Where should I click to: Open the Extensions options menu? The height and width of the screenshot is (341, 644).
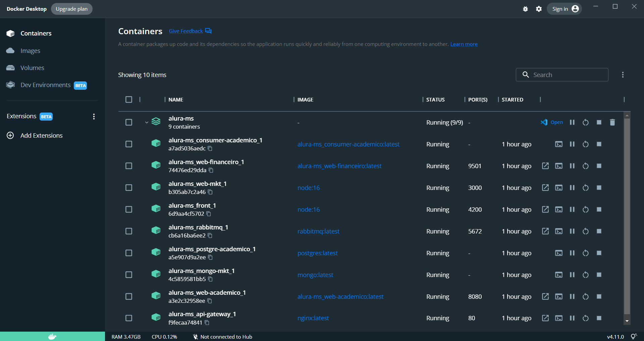[94, 117]
